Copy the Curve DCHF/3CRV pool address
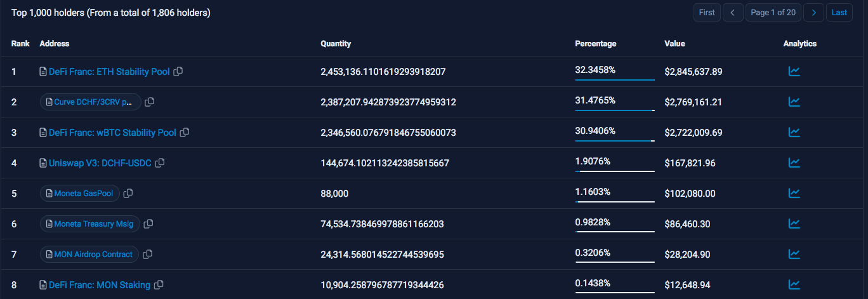 [x=150, y=102]
